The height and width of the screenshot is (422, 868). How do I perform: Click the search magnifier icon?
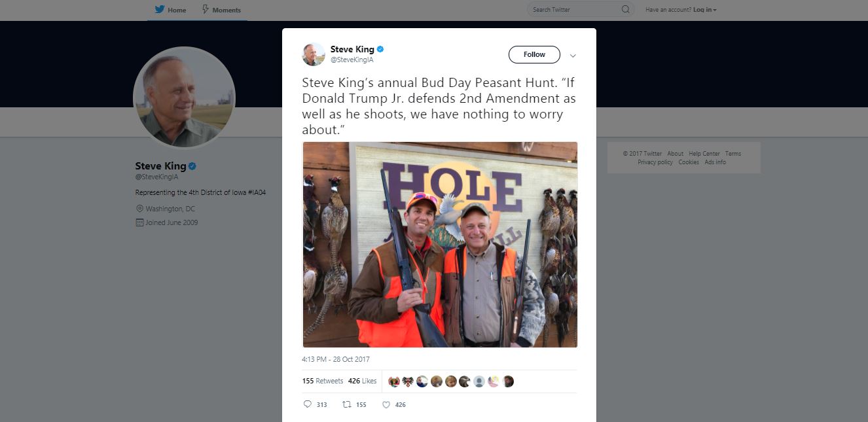625,10
